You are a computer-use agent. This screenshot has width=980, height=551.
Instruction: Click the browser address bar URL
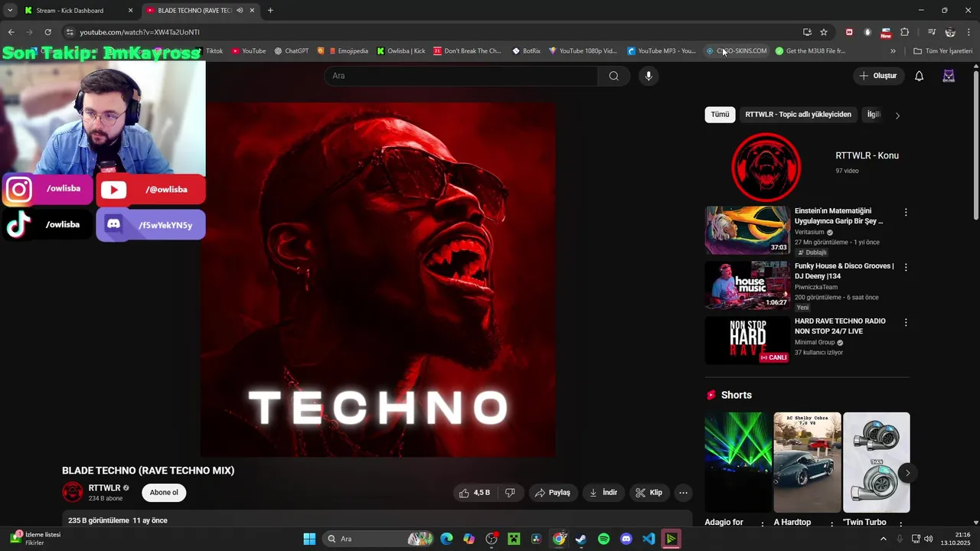click(139, 32)
